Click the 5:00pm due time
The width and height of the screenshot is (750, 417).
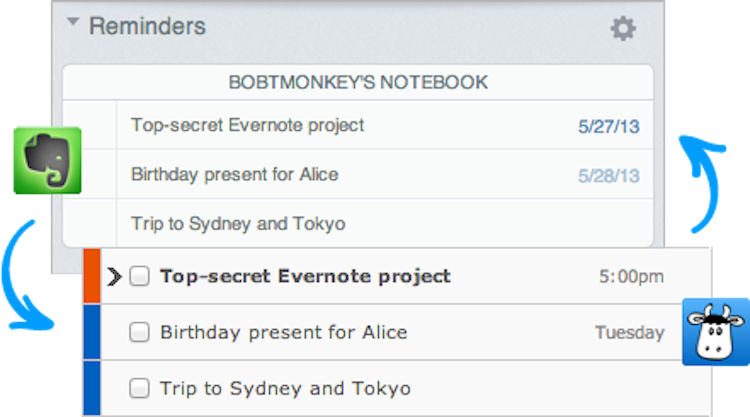click(631, 277)
